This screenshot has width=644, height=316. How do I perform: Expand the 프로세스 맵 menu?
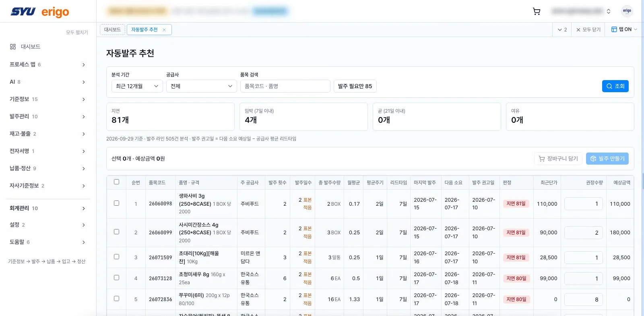click(x=48, y=64)
